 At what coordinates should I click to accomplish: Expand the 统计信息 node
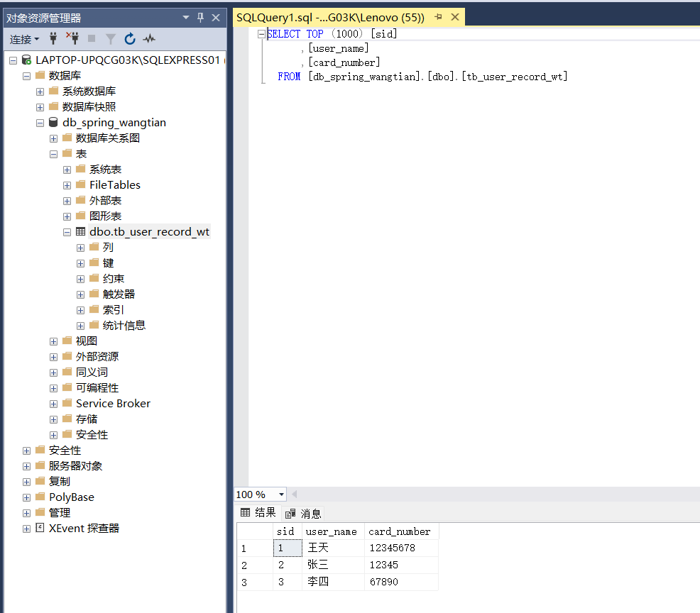click(x=80, y=326)
